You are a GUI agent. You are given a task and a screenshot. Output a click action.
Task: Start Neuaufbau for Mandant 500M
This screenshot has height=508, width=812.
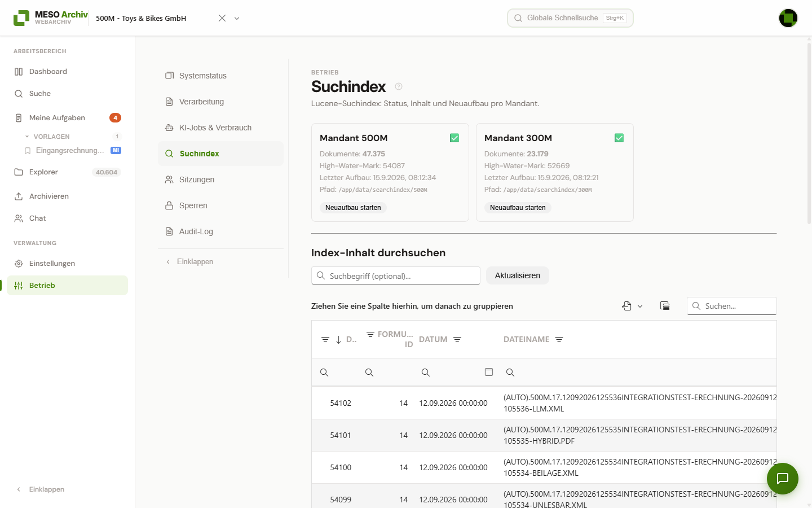pos(353,208)
